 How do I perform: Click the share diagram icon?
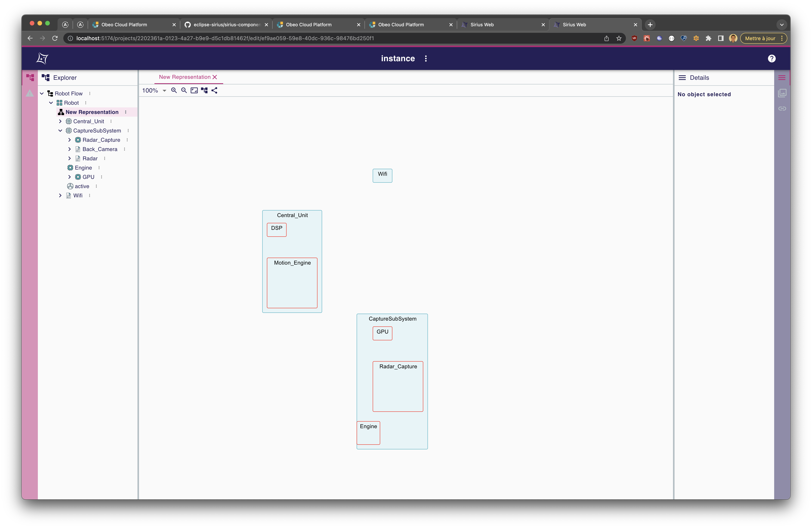214,90
